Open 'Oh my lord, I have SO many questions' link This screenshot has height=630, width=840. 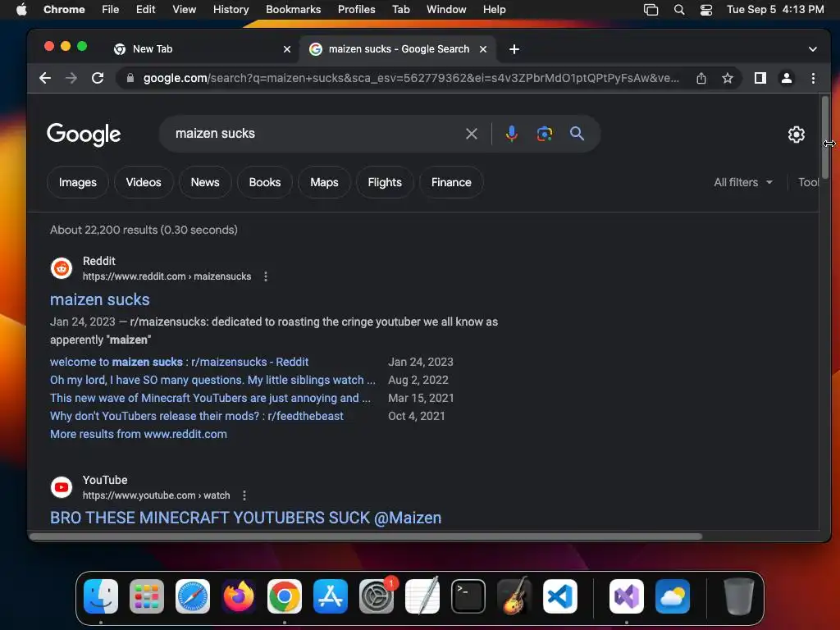[x=212, y=380]
